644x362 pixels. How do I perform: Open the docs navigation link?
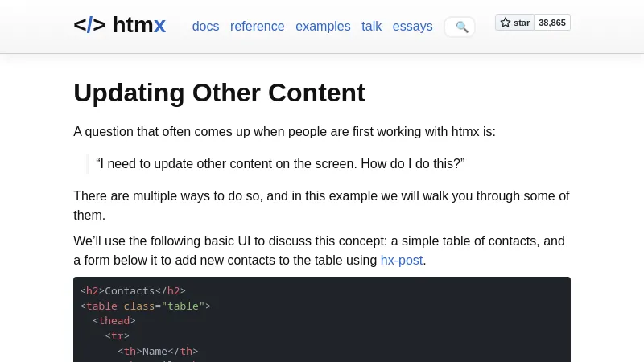pos(205,26)
